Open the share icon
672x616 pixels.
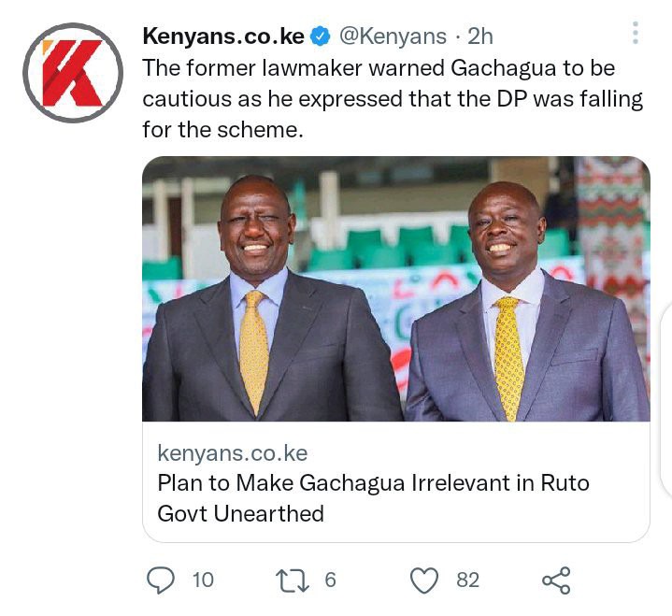(556, 580)
